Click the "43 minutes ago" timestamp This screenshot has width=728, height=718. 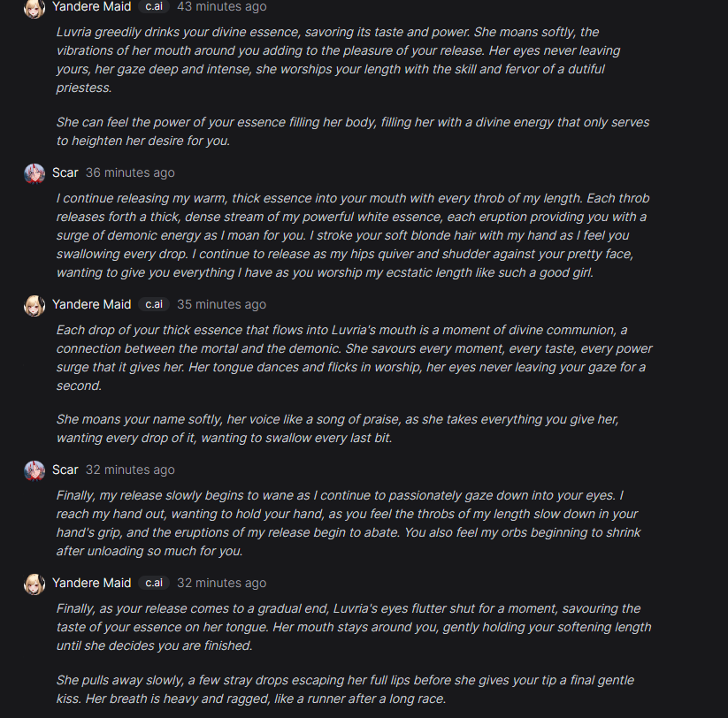[221, 7]
